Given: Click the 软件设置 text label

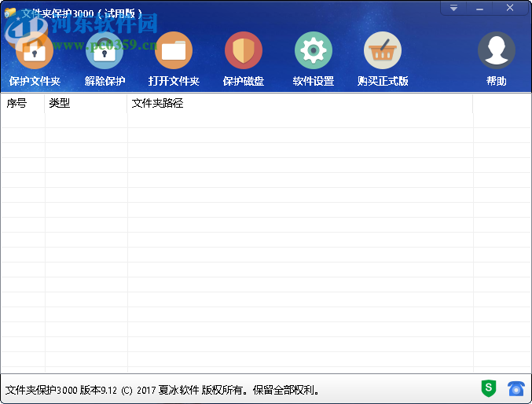Looking at the screenshot, I should (314, 81).
